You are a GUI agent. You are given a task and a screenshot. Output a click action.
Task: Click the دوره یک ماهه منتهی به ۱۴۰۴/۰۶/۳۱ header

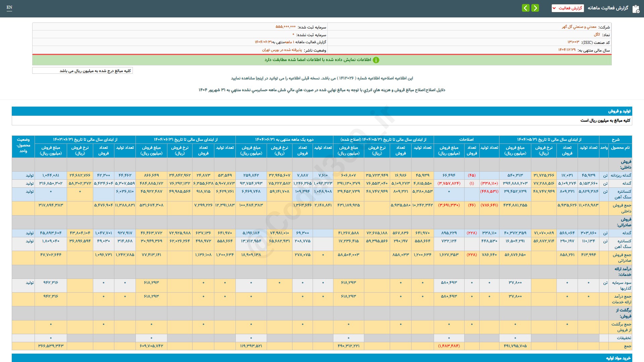pos(284,139)
